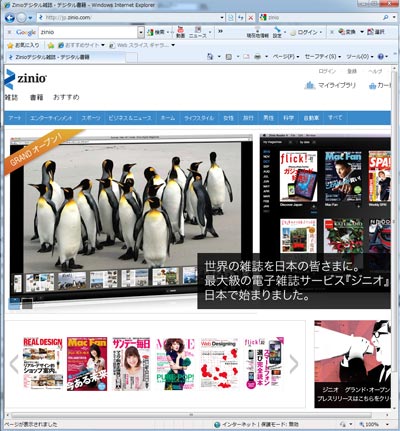Click the Compatibility View page icon
The height and width of the screenshot is (431, 400).
click(x=230, y=17)
